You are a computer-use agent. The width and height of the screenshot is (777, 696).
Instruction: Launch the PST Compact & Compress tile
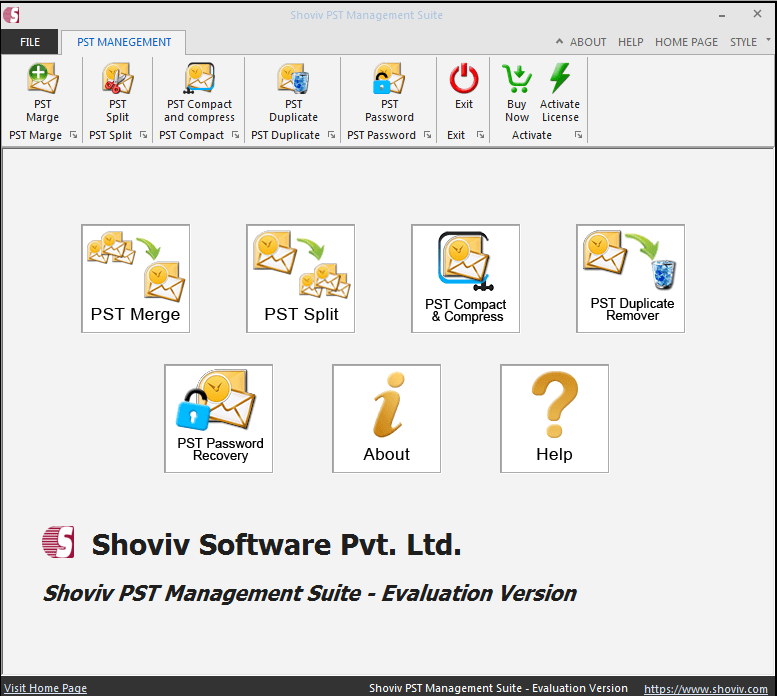coord(466,278)
